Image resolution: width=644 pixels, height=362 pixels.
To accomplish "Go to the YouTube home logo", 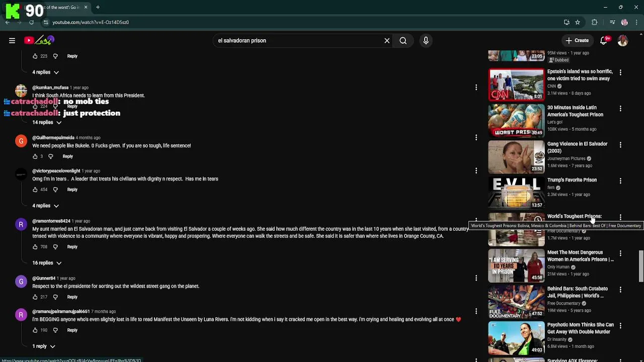I will [39, 40].
